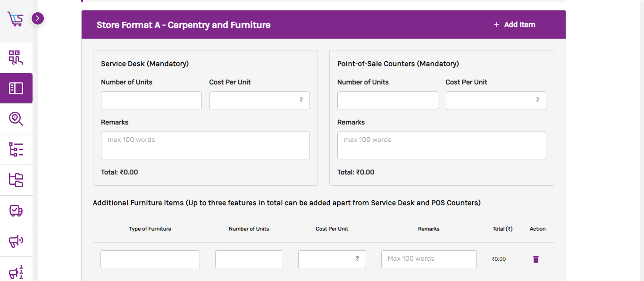Open the location search sidebar icon
Image resolution: width=644 pixels, height=281 pixels.
click(16, 119)
